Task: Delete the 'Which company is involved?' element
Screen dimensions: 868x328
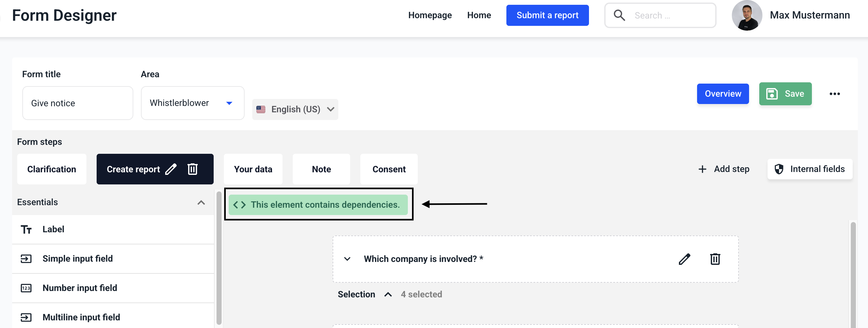Action: tap(715, 259)
